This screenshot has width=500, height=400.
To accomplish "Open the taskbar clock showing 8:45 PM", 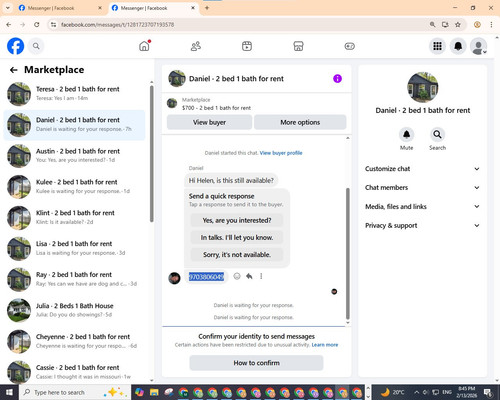I will pos(467,392).
